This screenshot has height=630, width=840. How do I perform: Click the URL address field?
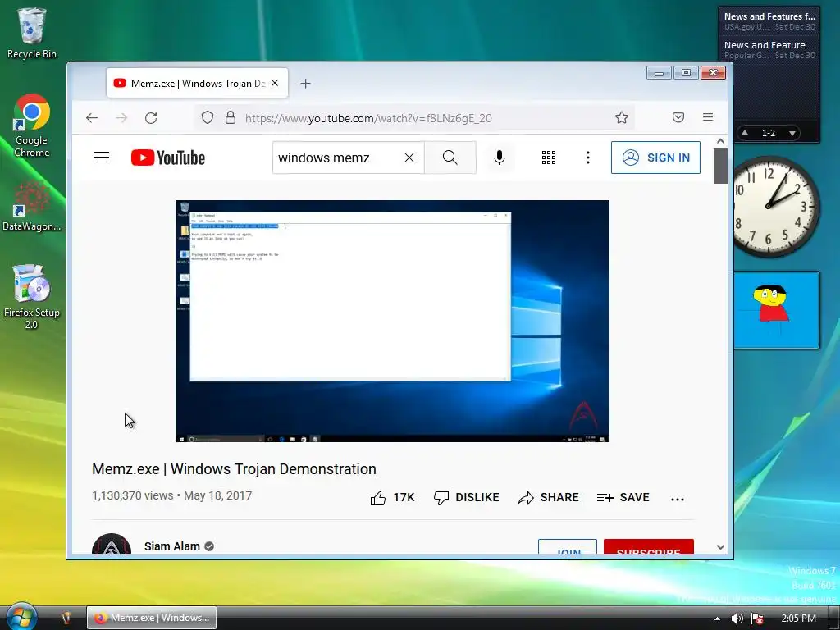pos(414,118)
